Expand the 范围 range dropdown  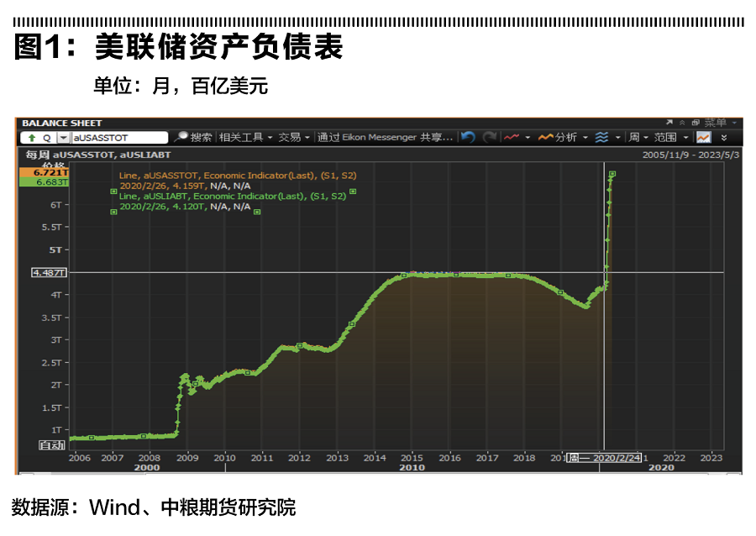click(670, 137)
